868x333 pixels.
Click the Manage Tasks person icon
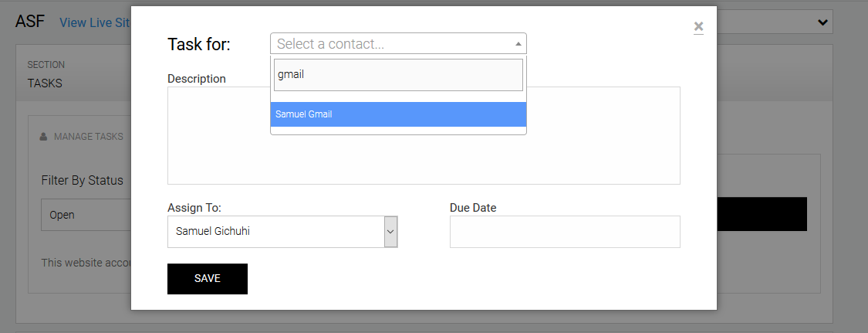[x=44, y=137]
